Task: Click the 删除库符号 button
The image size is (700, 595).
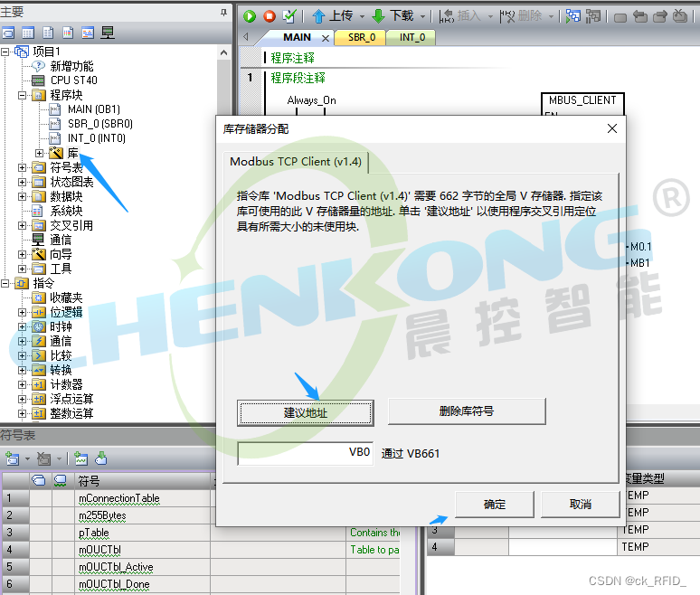Action: [467, 411]
